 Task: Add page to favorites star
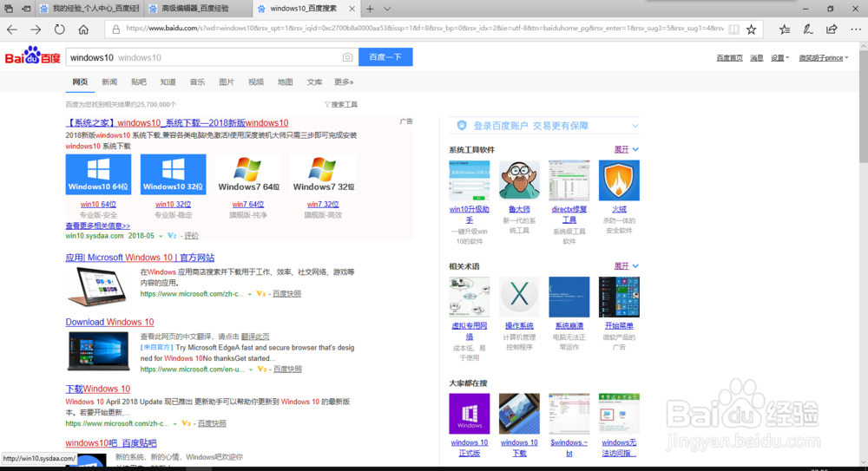tap(751, 29)
